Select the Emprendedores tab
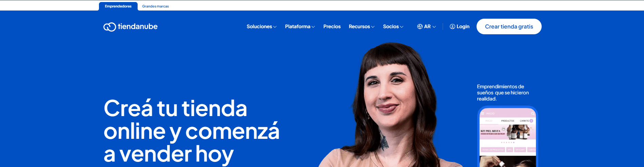644x167 pixels. (118, 6)
